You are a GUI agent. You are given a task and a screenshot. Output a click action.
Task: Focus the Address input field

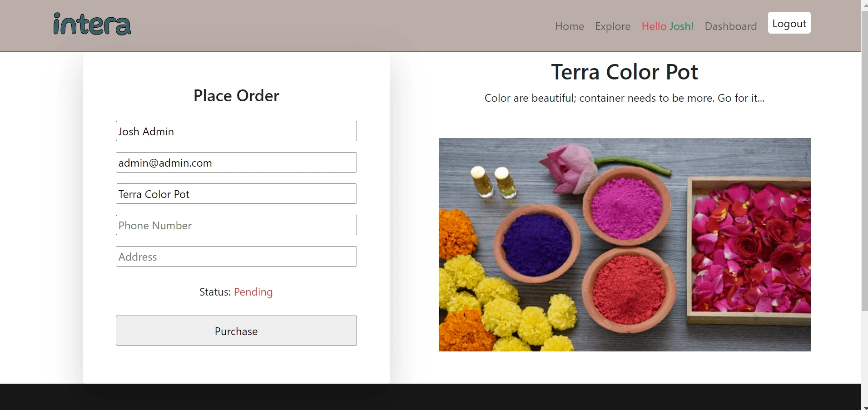tap(236, 257)
